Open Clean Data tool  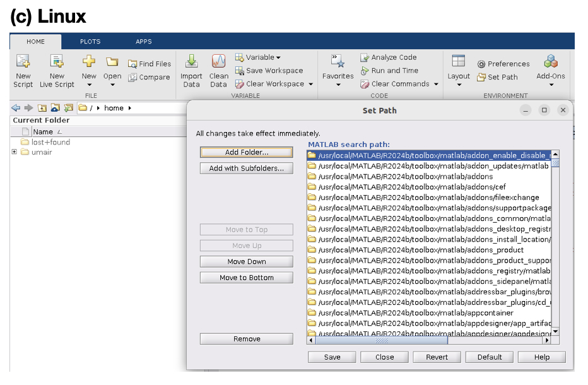pyautogui.click(x=219, y=71)
